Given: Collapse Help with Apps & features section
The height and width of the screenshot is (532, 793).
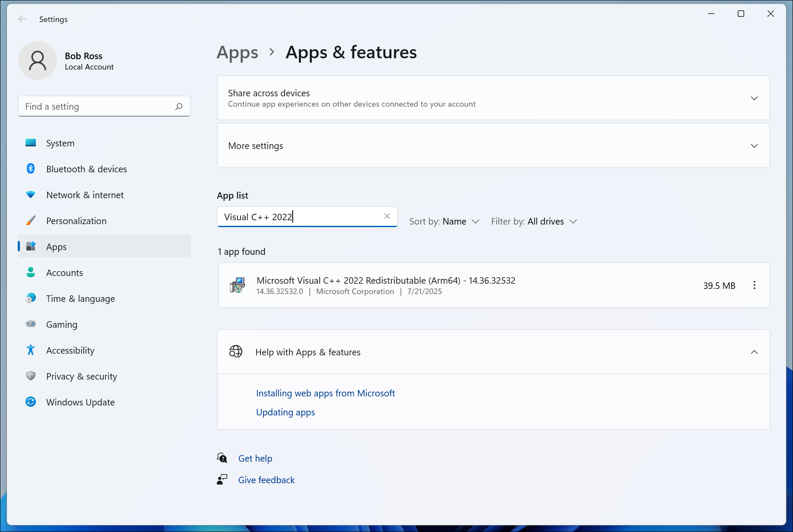Looking at the screenshot, I should 754,352.
